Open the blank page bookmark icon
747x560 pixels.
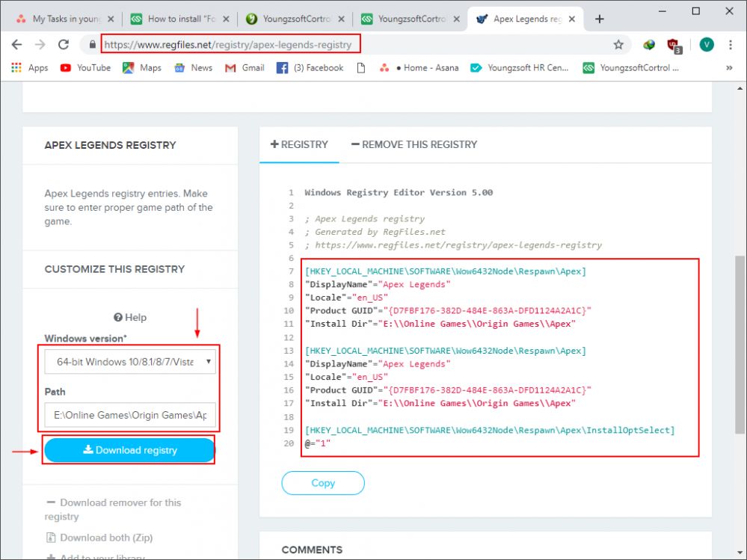tap(361, 67)
